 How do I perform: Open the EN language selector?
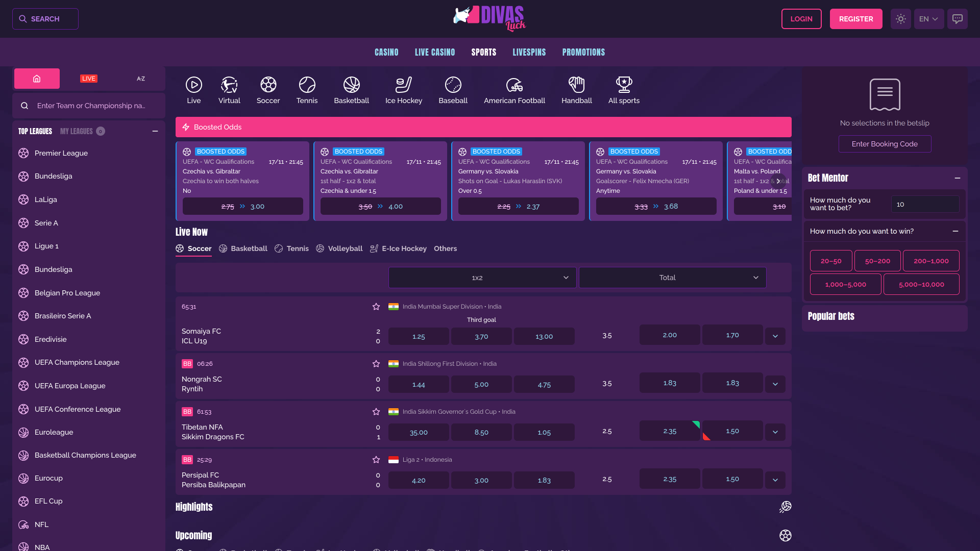click(x=928, y=18)
